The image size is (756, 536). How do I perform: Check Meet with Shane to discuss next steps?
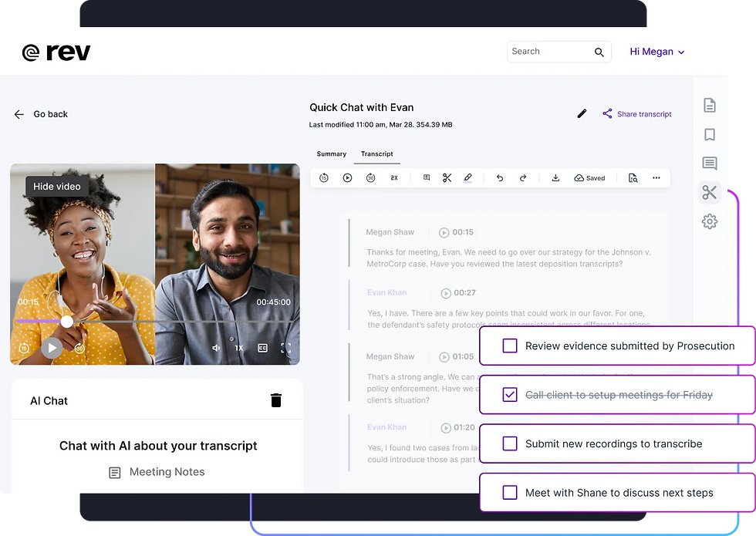[x=510, y=493]
